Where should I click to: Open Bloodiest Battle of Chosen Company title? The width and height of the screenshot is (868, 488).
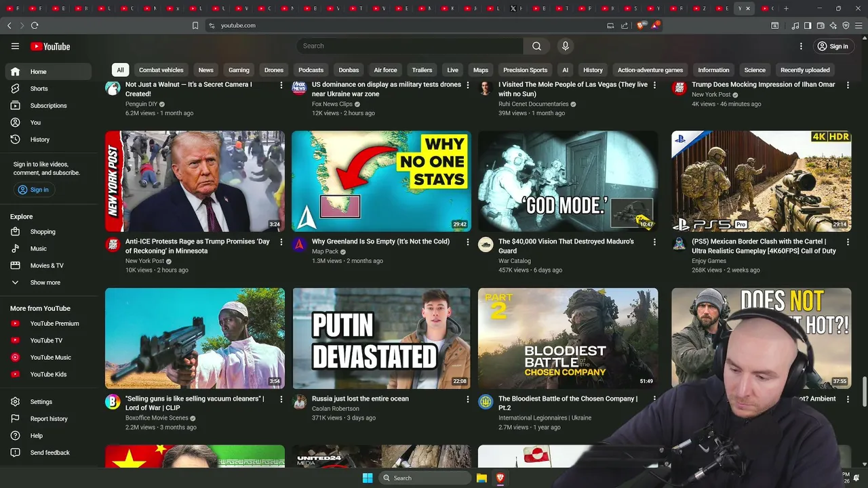pyautogui.click(x=568, y=403)
